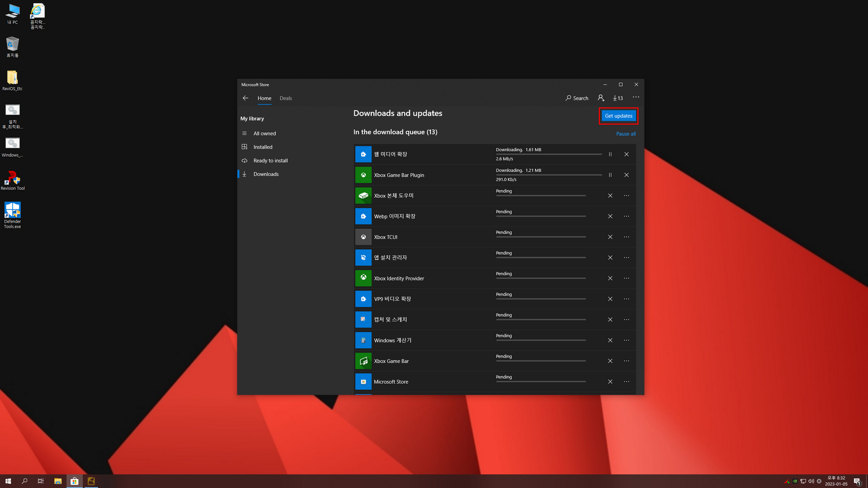Click the Windows 계산기 app icon

[364, 340]
